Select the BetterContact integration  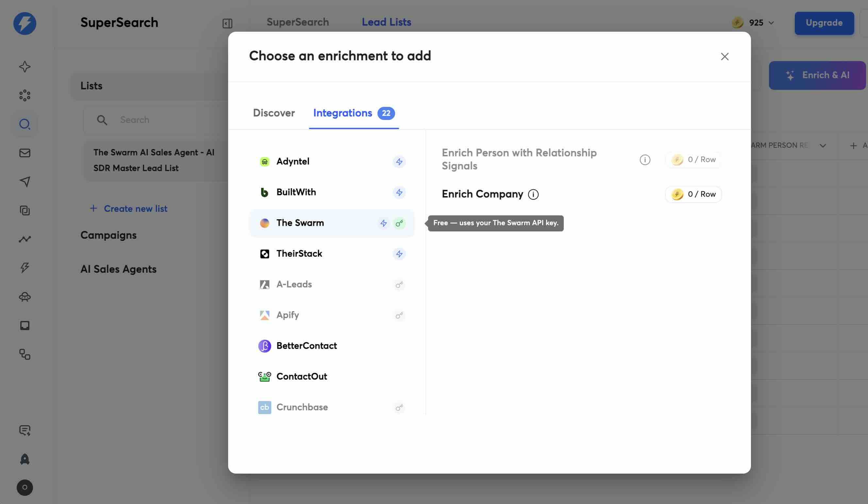(x=332, y=346)
